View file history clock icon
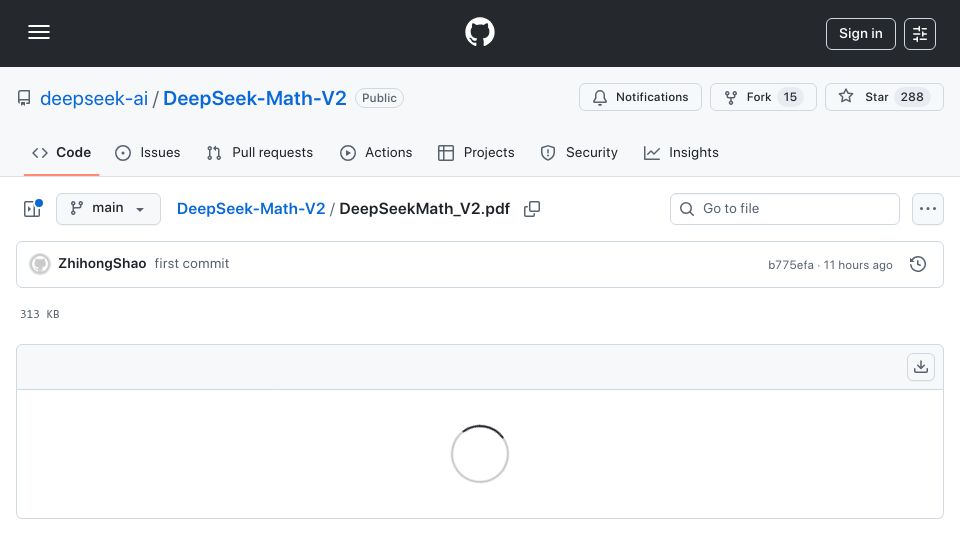The height and width of the screenshot is (540, 960). coord(918,264)
